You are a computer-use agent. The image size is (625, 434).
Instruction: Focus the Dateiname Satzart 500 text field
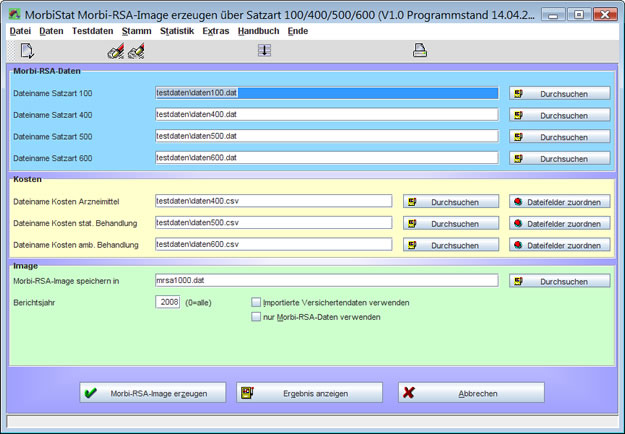[326, 136]
